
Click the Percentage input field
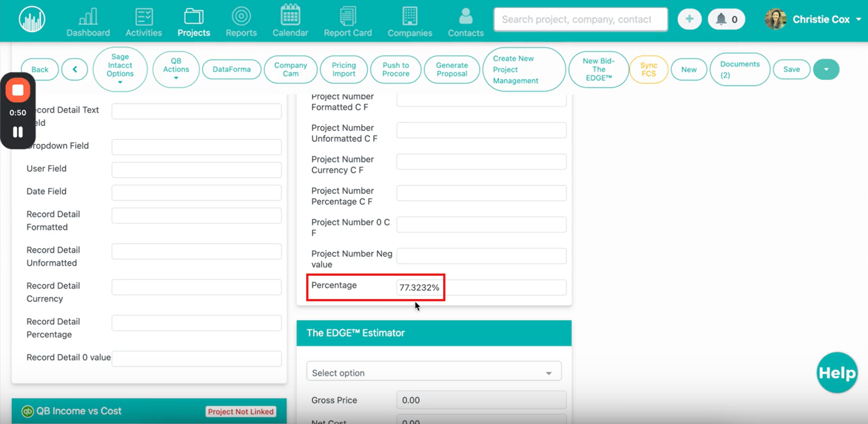[x=481, y=287]
